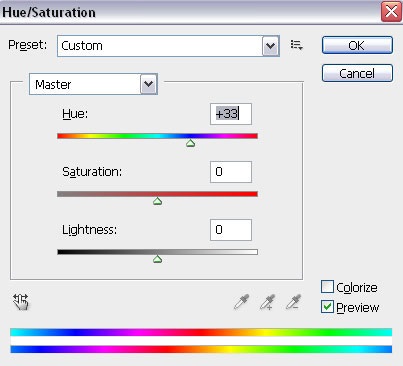
Task: Enable the Colorize checkbox
Action: pos(327,287)
